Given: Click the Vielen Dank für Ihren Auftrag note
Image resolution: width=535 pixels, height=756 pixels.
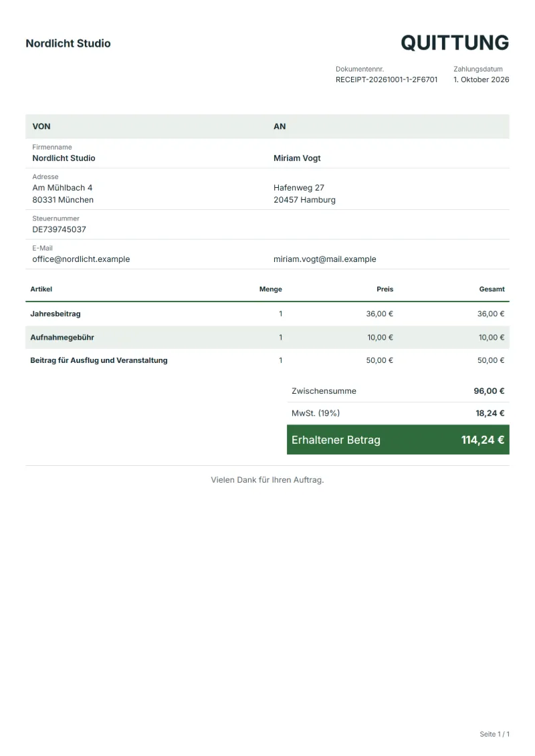Looking at the screenshot, I should click(x=267, y=480).
